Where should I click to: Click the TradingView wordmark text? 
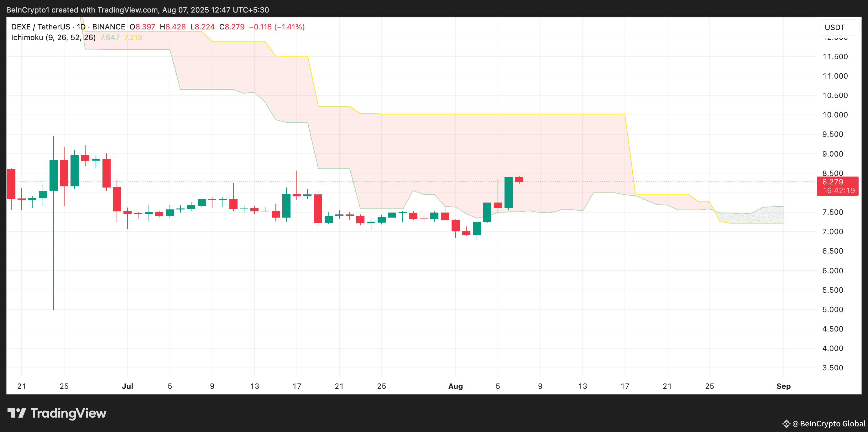(68, 413)
